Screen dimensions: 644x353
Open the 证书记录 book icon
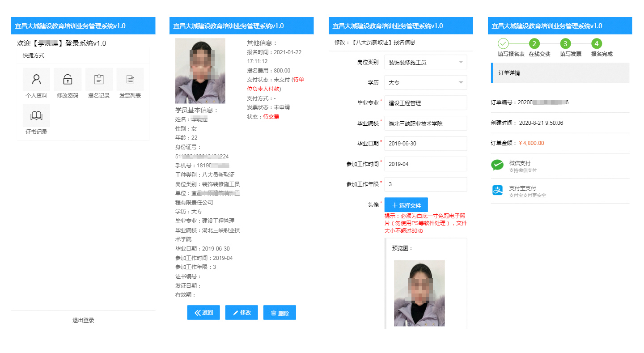point(36,116)
